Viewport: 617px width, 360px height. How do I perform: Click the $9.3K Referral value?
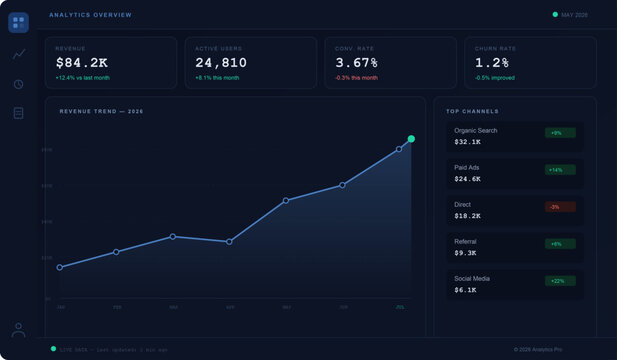click(465, 253)
